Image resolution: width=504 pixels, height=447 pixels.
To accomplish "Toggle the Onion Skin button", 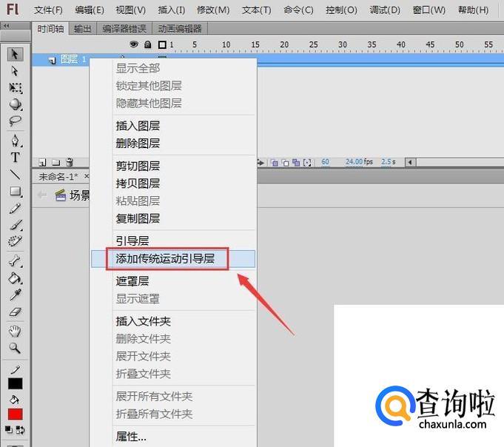I will click(x=275, y=163).
